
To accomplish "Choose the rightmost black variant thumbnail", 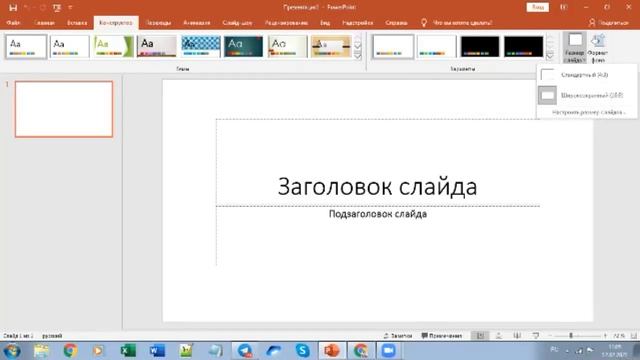I will [x=523, y=47].
